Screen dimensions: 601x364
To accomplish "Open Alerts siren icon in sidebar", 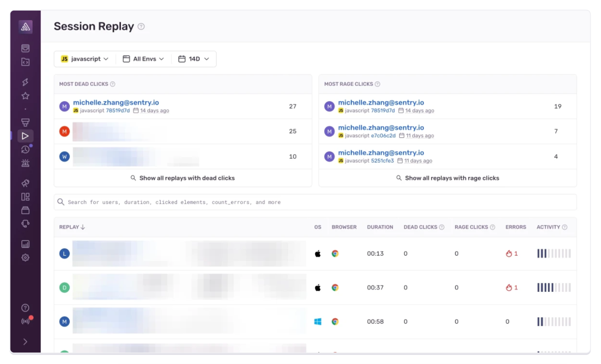I will [25, 163].
